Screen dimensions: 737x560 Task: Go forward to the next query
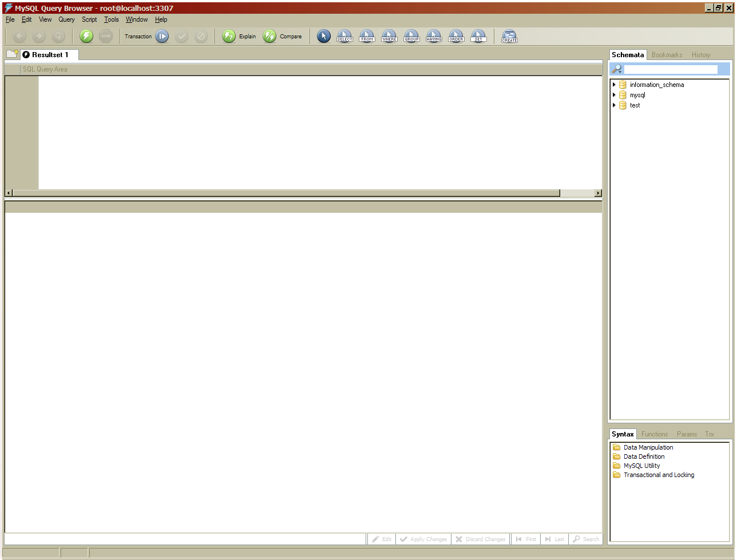(39, 37)
